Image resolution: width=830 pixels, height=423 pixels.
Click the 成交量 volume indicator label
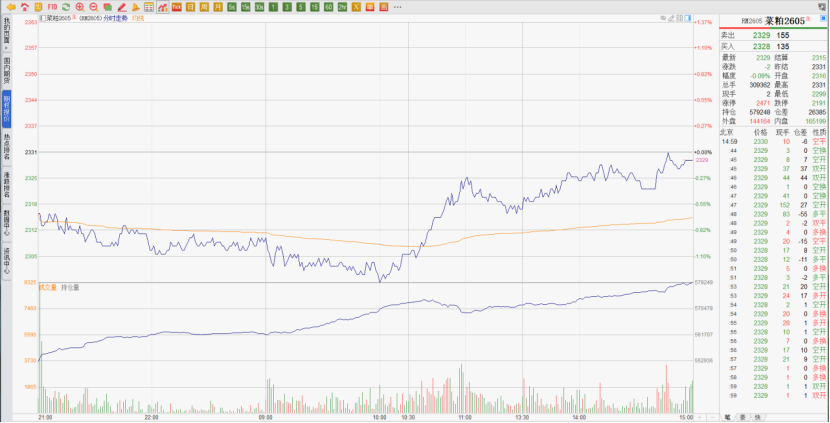49,287
